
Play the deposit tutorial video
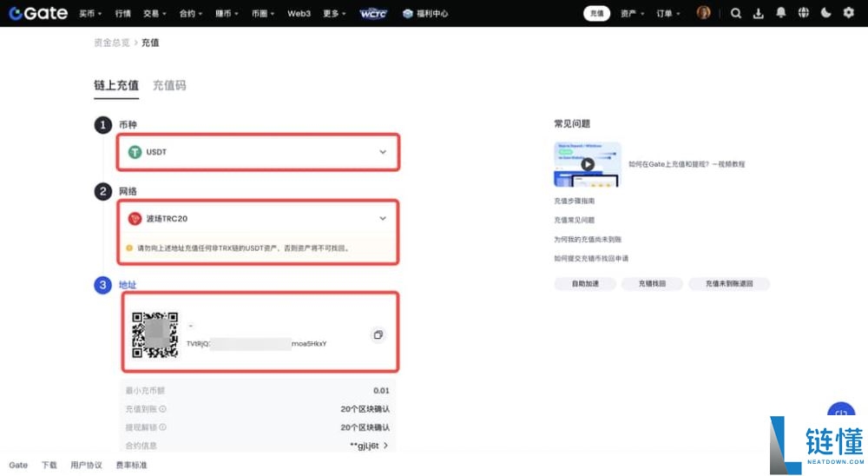(588, 164)
